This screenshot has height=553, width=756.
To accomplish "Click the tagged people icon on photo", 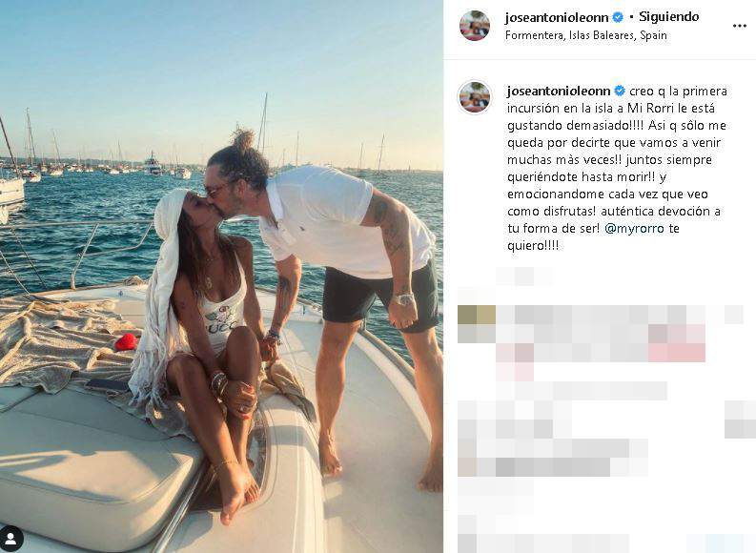I will pos(10,539).
